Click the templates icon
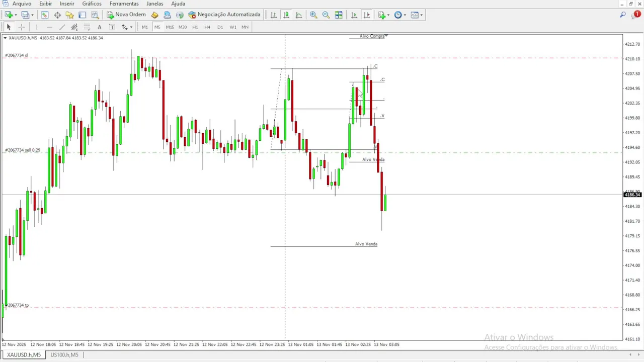The image size is (644, 362). coord(415,15)
